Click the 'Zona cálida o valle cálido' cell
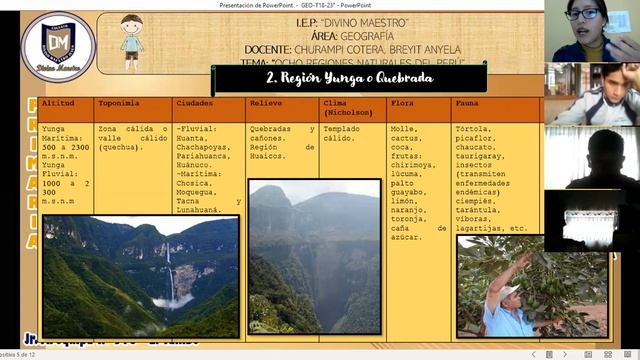The height and width of the screenshot is (360, 640). click(x=133, y=138)
